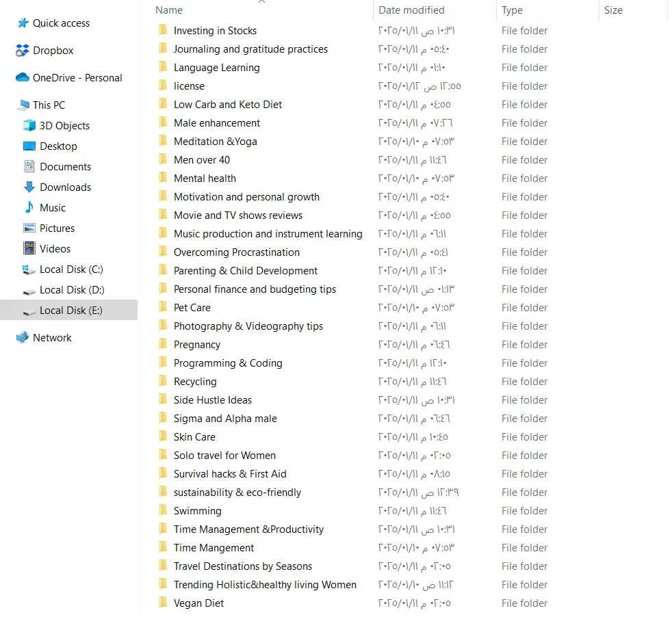Click the Dropbox icon in sidebar
The image size is (672, 617).
[23, 51]
